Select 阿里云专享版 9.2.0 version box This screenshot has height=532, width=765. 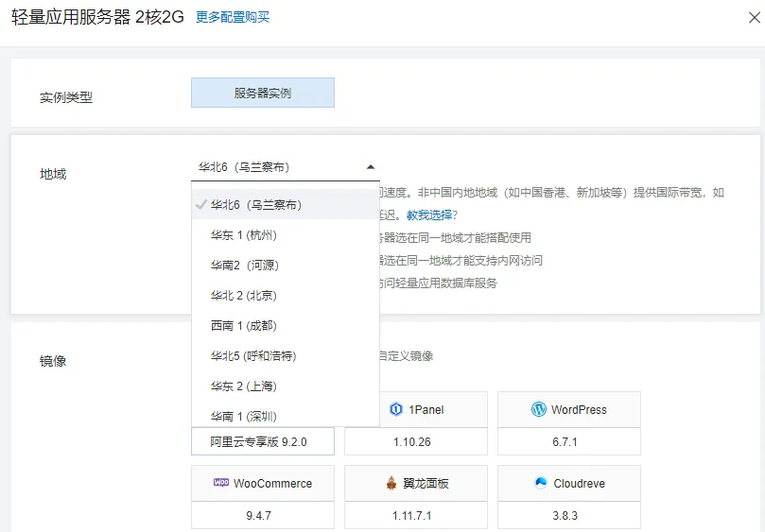coord(263,442)
